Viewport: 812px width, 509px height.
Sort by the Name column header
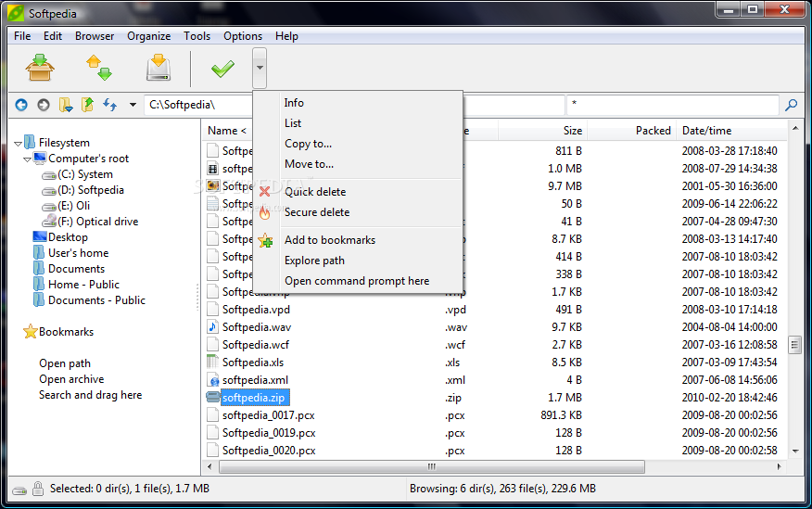[227, 131]
